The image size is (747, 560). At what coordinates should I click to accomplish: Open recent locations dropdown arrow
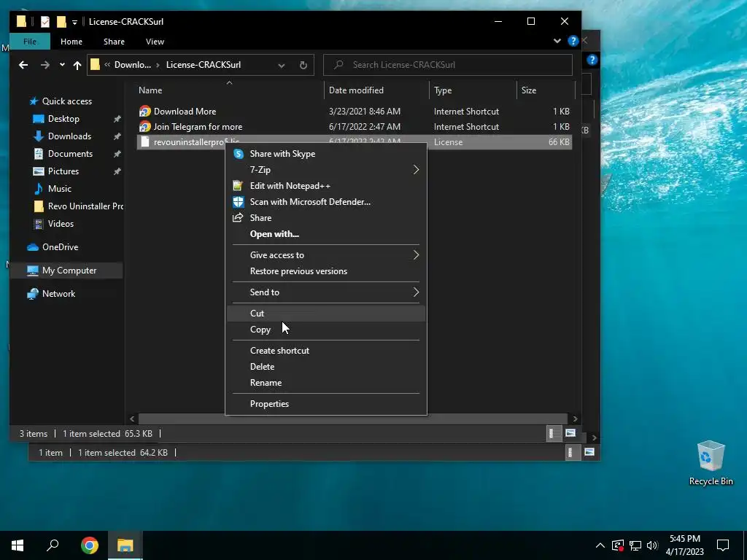tap(62, 65)
